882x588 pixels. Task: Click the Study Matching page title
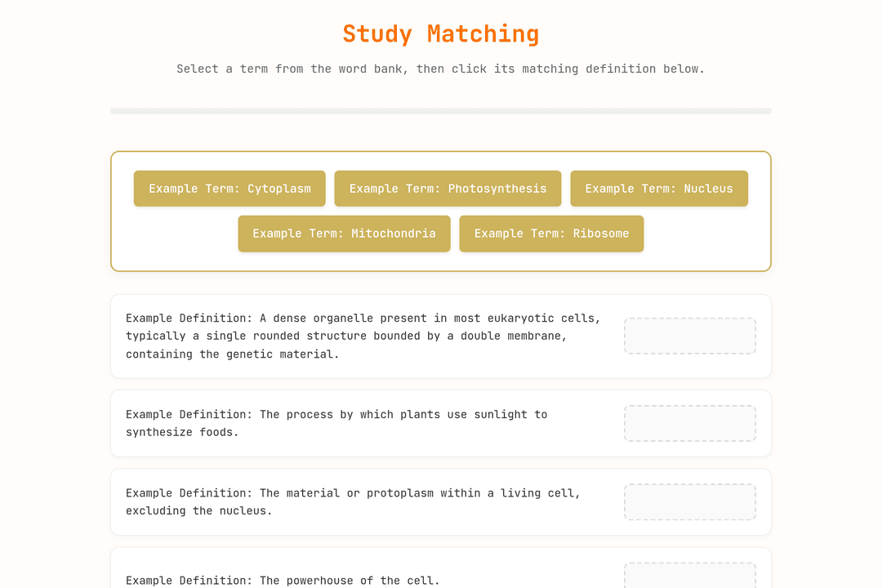(x=441, y=33)
